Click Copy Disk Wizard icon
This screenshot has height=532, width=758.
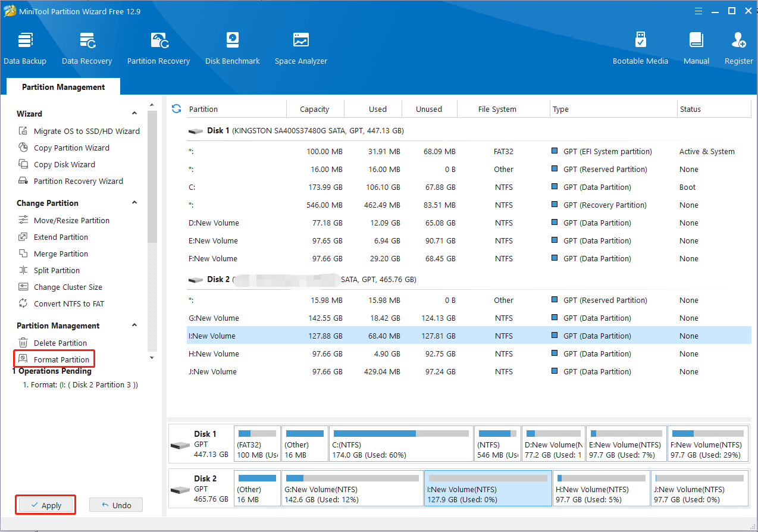23,164
